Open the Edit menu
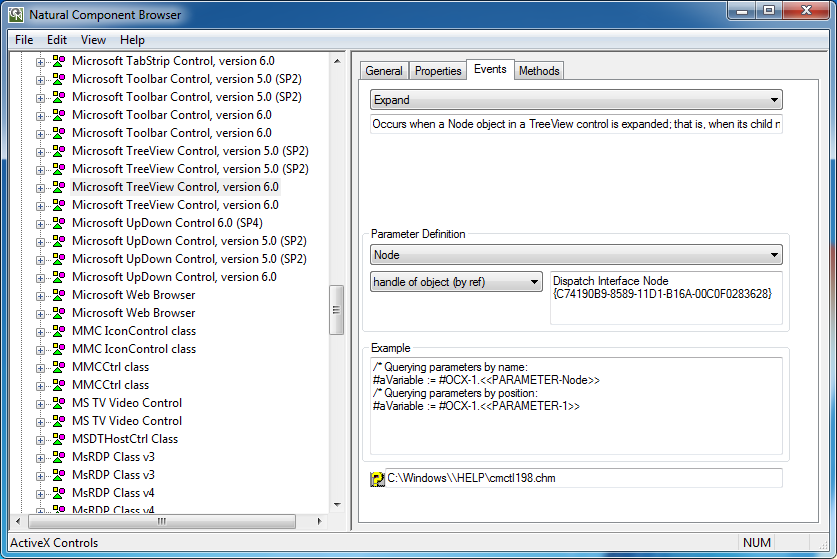Image resolution: width=837 pixels, height=559 pixels. [x=57, y=40]
